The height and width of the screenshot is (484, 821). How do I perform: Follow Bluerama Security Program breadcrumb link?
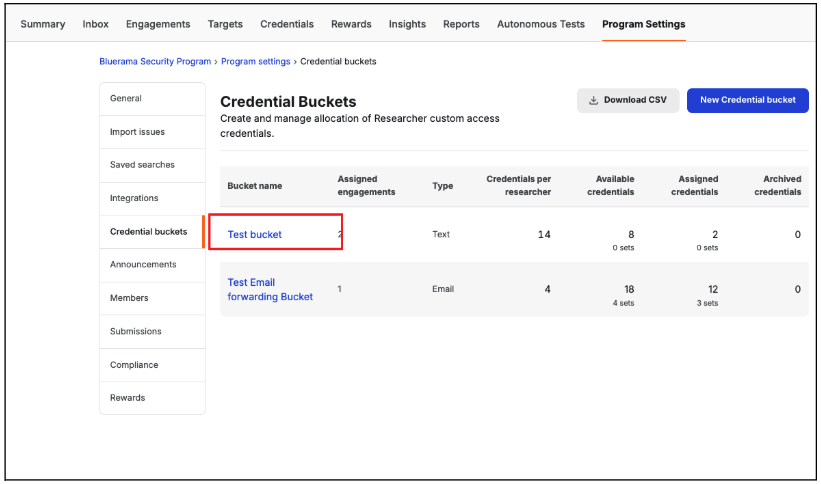point(155,61)
